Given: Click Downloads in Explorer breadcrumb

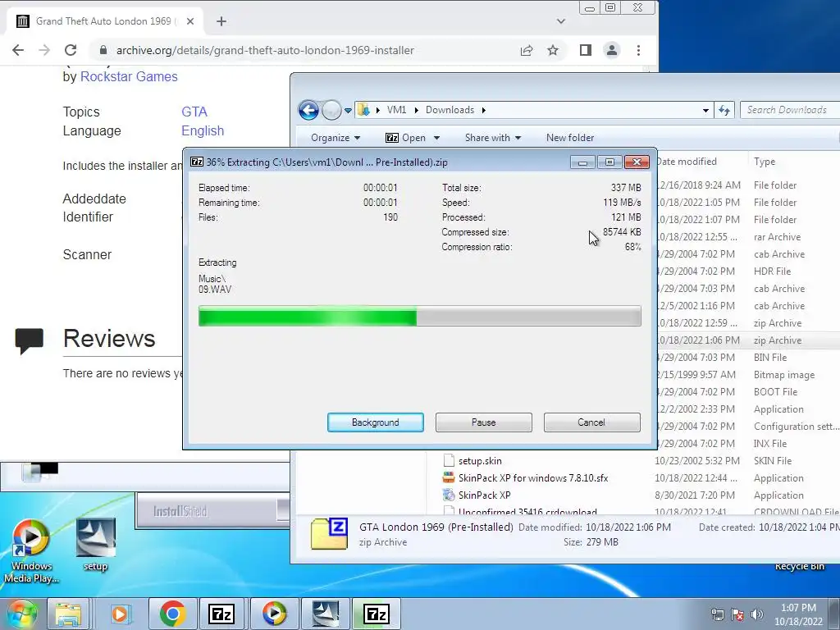Looking at the screenshot, I should click(x=450, y=110).
